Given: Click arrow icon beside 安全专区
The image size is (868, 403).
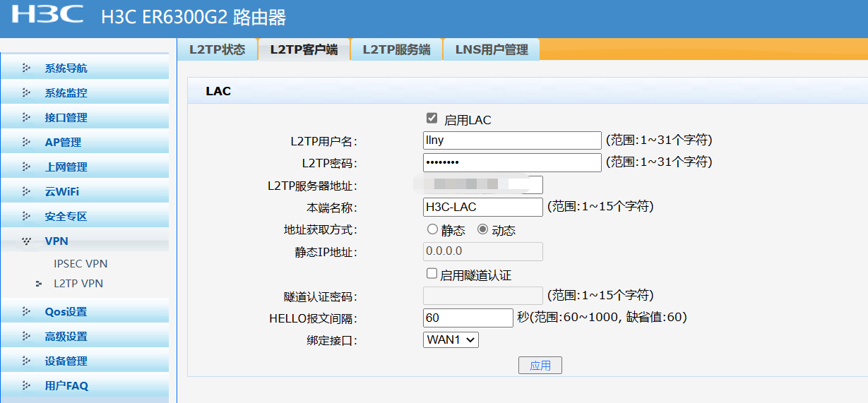Looking at the screenshot, I should click(27, 217).
